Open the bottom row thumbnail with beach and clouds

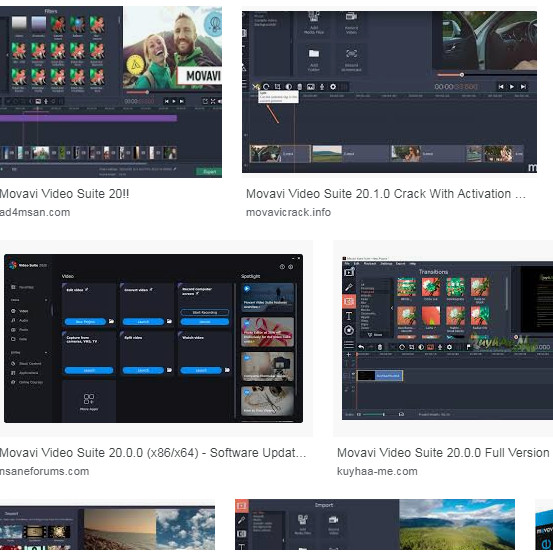[x=107, y=528]
